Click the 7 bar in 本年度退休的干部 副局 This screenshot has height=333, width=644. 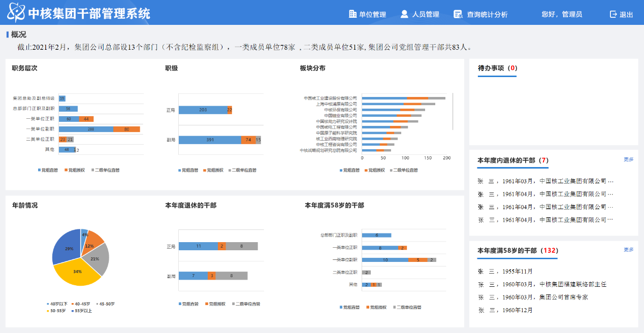[193, 276]
